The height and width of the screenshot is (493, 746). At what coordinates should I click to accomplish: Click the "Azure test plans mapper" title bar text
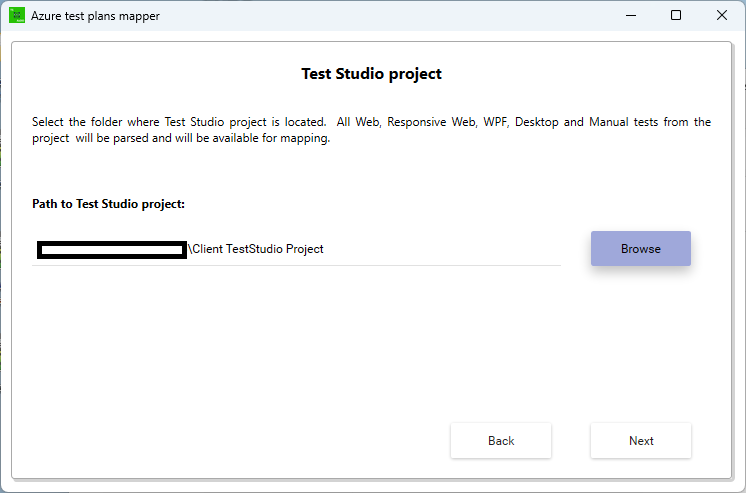95,16
